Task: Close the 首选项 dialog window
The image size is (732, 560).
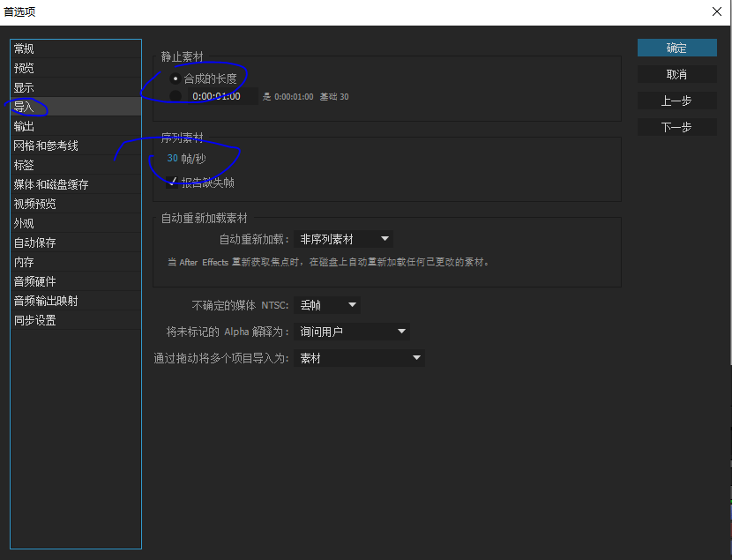Action: (717, 11)
